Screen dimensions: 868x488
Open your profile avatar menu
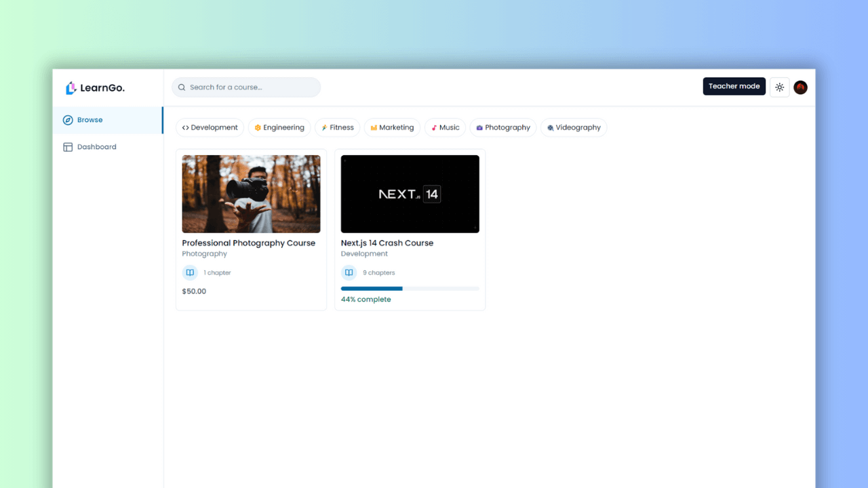point(800,87)
